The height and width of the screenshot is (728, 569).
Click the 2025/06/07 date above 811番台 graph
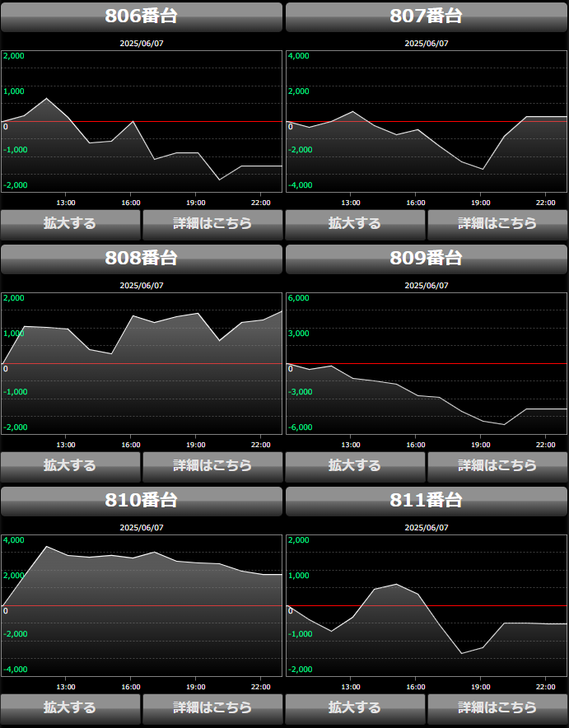click(x=427, y=527)
